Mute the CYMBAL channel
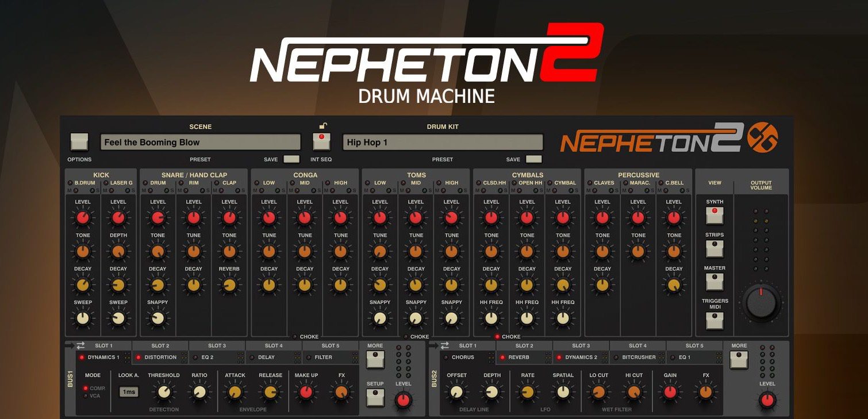Viewport: 868px width, 419px height. pos(556,190)
